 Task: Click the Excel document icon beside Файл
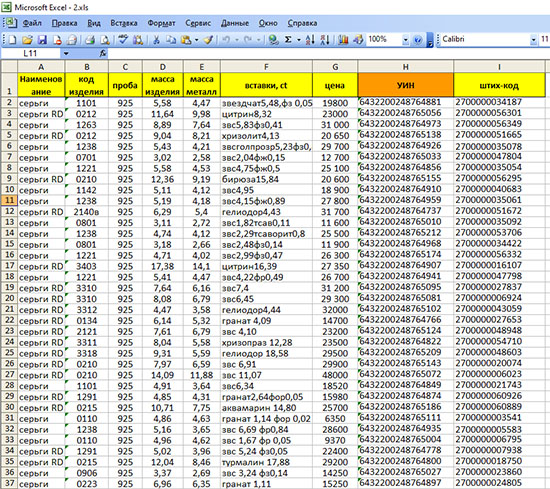tap(12, 23)
